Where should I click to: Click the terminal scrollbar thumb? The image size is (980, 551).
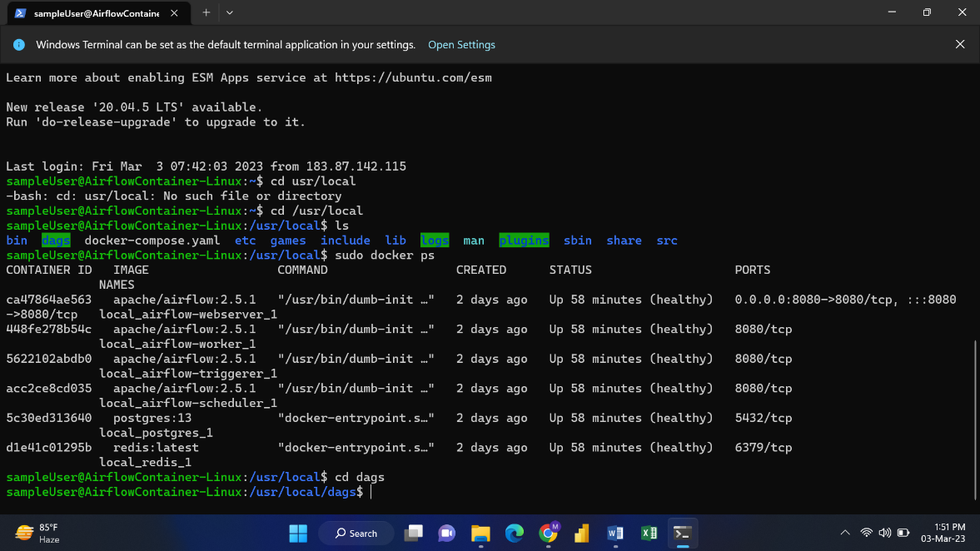975,419
